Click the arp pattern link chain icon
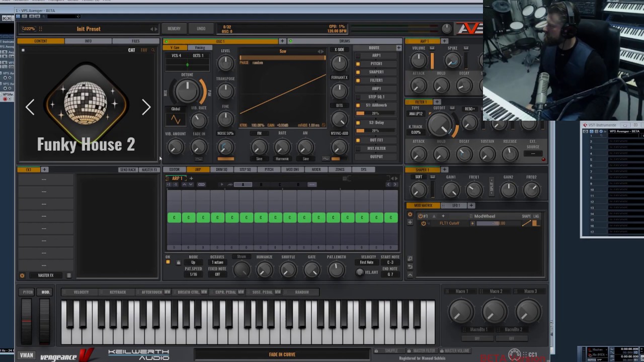This screenshot has height=362, width=644. pos(201,185)
